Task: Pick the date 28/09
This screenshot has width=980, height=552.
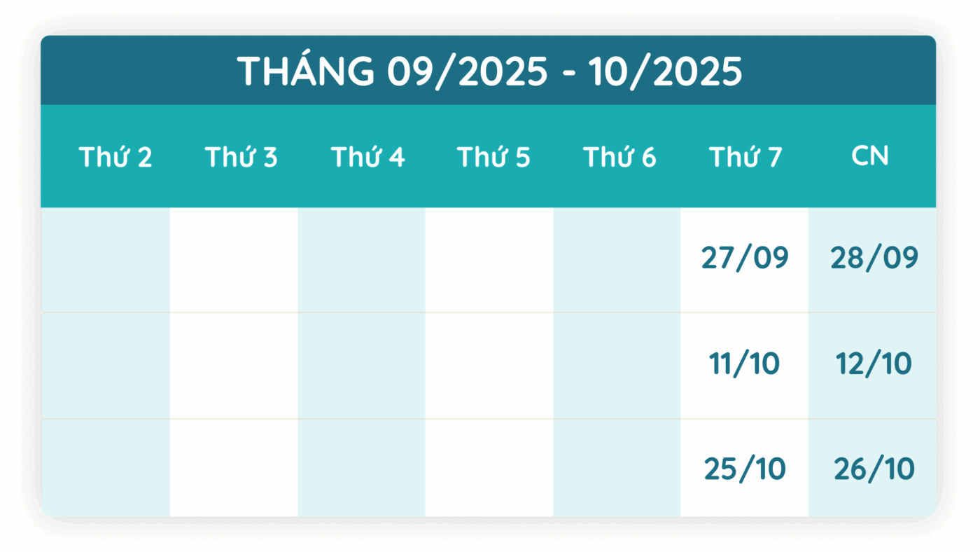Action: [874, 258]
